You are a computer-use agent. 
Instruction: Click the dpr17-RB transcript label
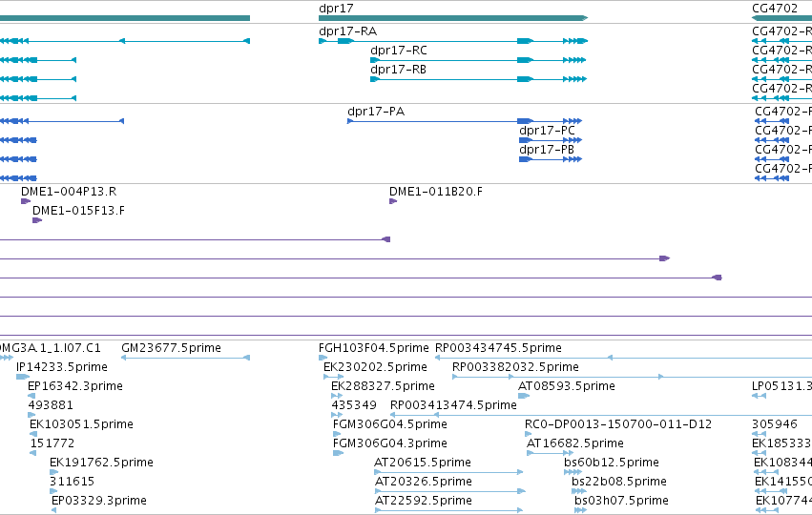pos(398,70)
